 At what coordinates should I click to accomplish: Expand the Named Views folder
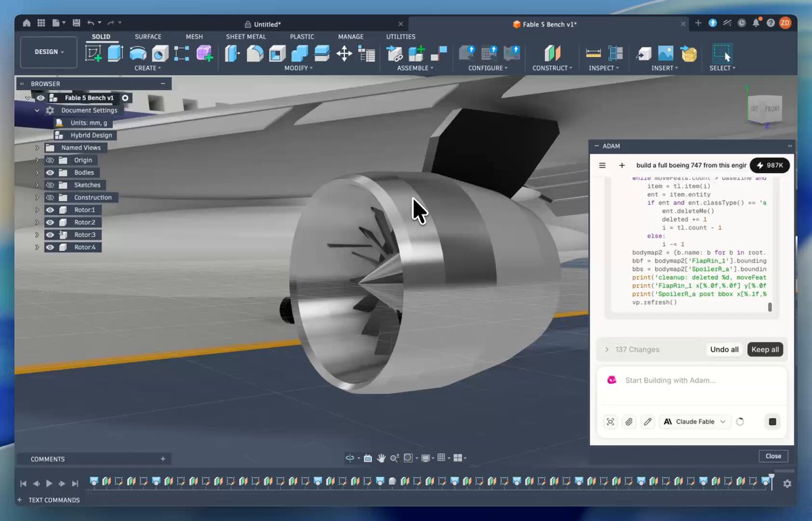click(x=38, y=148)
